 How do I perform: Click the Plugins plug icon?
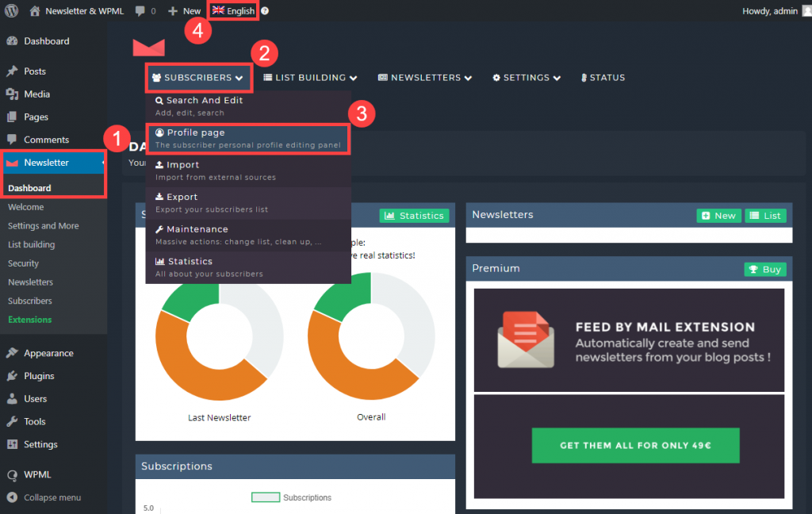click(13, 376)
